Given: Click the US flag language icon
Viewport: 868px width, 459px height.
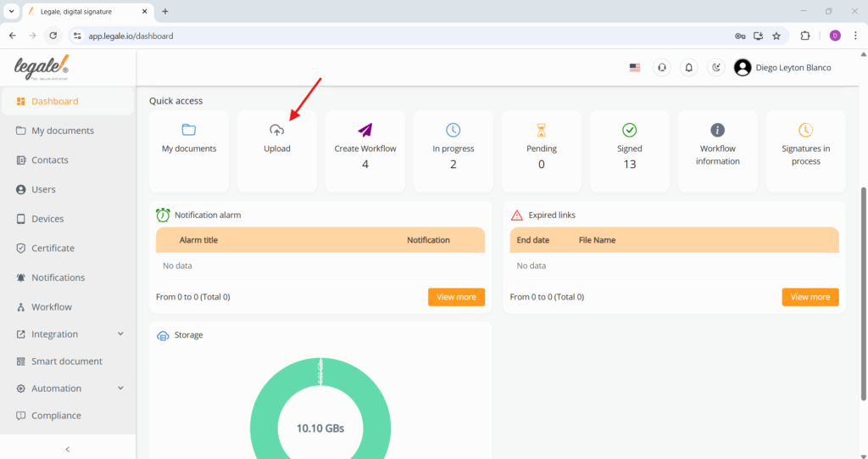Looking at the screenshot, I should coord(635,68).
